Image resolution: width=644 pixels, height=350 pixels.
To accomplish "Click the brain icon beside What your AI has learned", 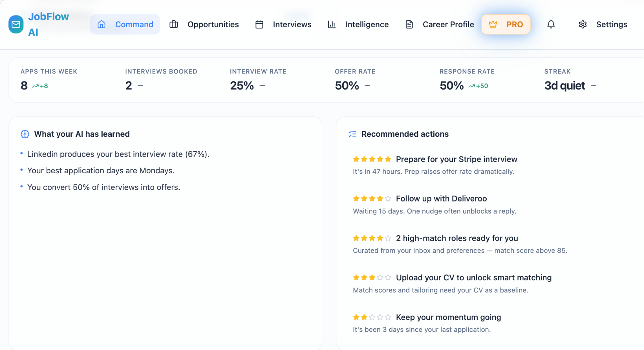I will 25,134.
